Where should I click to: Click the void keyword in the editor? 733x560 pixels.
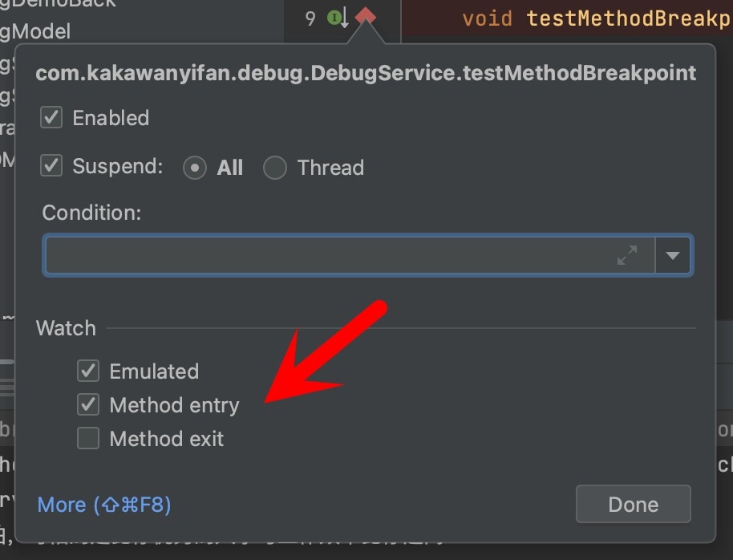487,18
